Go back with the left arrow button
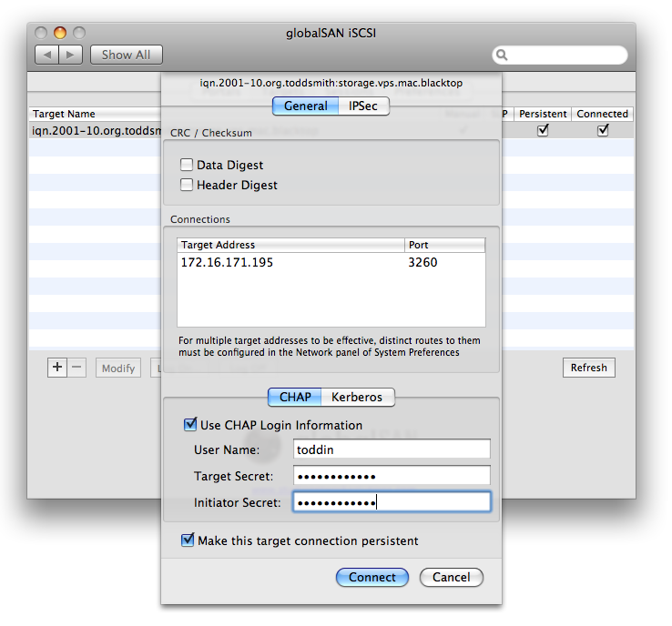 pos(46,55)
